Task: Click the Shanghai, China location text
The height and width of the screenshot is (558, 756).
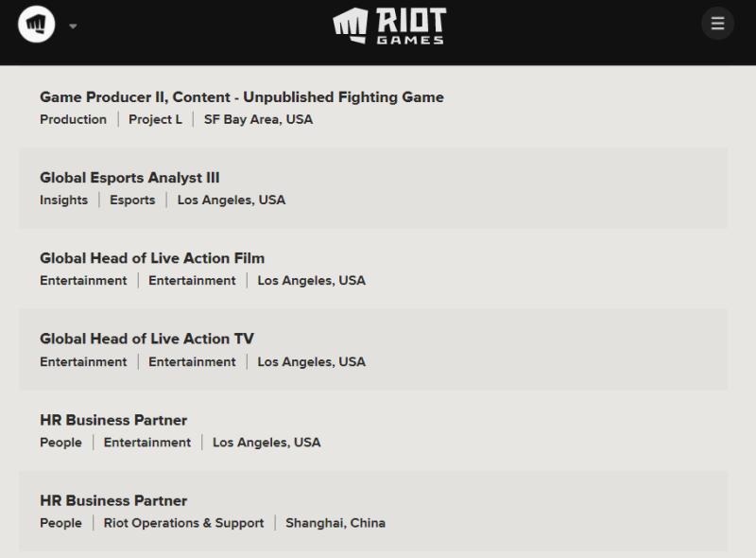Action: pos(335,523)
